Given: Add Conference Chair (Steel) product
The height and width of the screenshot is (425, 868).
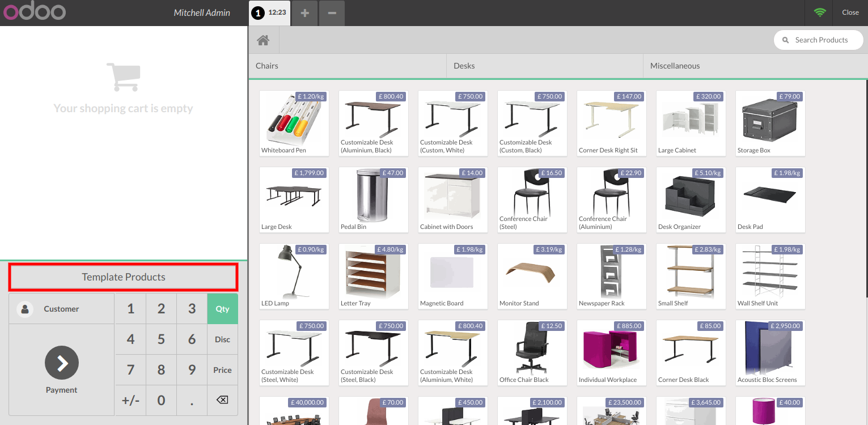Looking at the screenshot, I should point(532,199).
